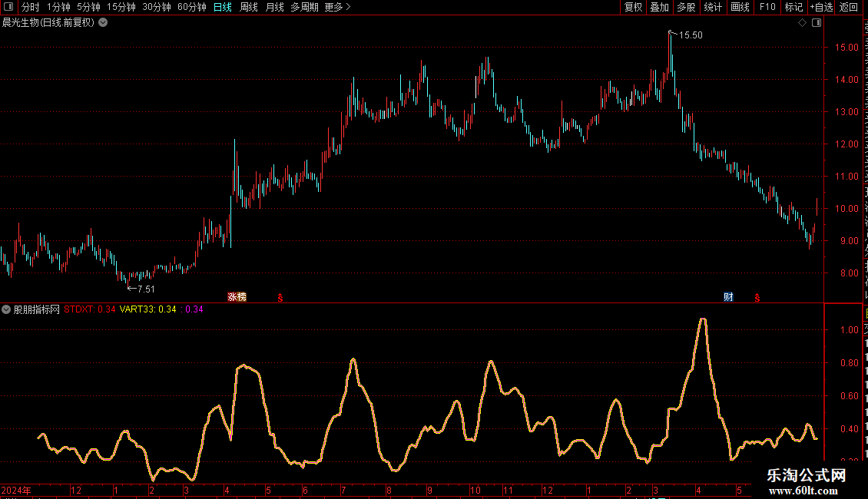868x499 pixels.
Task: Open dropdown next to 晨光生物 title
Action: [x=103, y=23]
